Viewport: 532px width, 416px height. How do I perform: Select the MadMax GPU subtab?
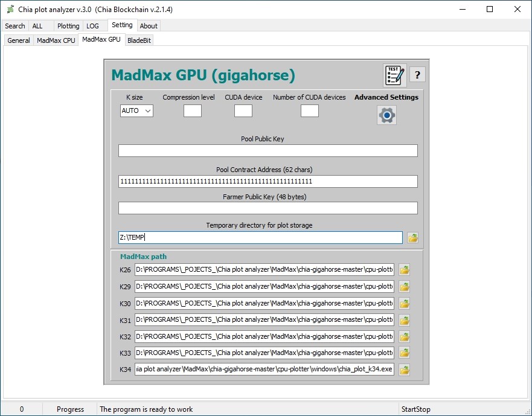tap(101, 39)
